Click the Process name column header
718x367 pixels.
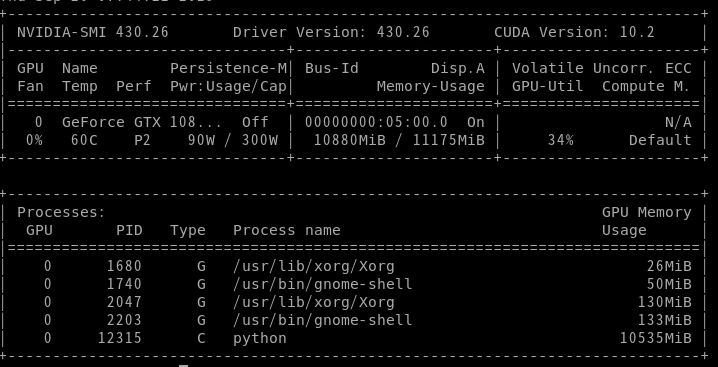click(287, 230)
